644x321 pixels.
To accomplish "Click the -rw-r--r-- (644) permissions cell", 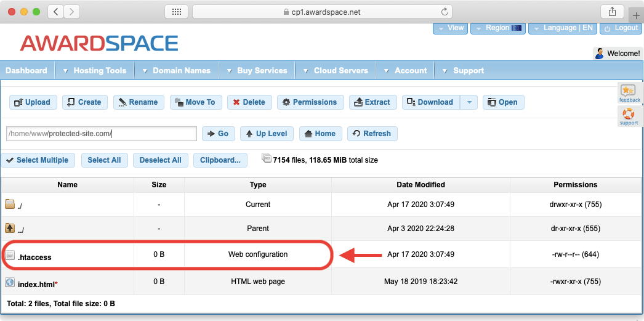I will pos(576,254).
